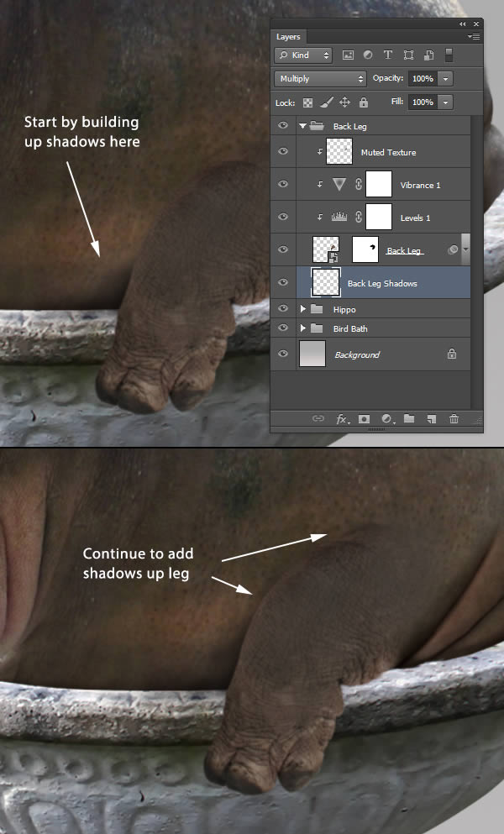Screen dimensions: 504x834
Task: Select the Background layer thumbnail
Action: pyautogui.click(x=312, y=354)
